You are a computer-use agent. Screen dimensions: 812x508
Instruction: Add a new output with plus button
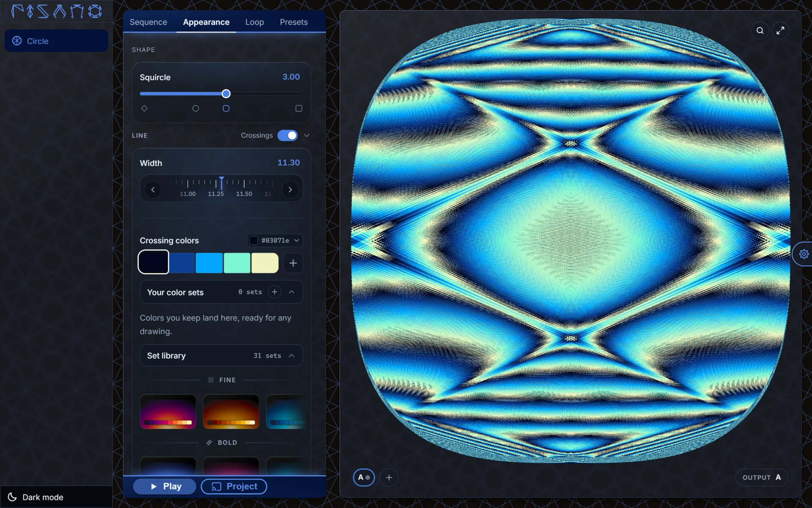coord(389,478)
